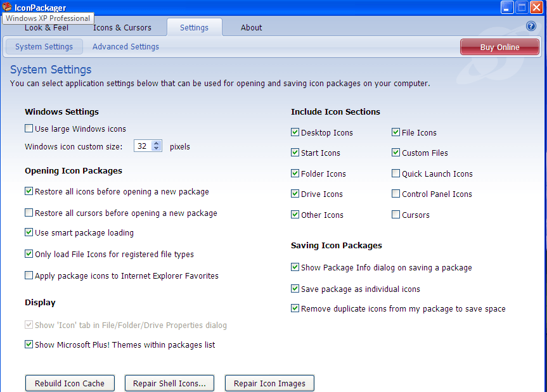Enable Quick Launch Icons
Screen dimensions: 547x392
coord(396,173)
